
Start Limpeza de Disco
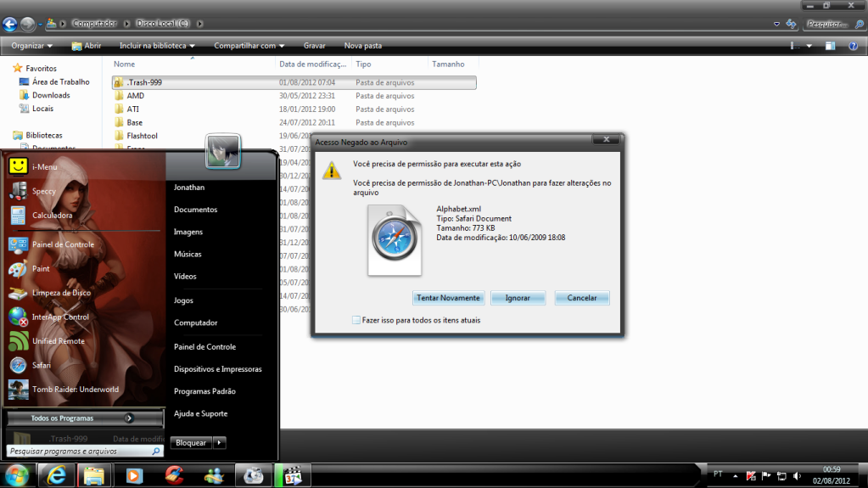tap(61, 293)
